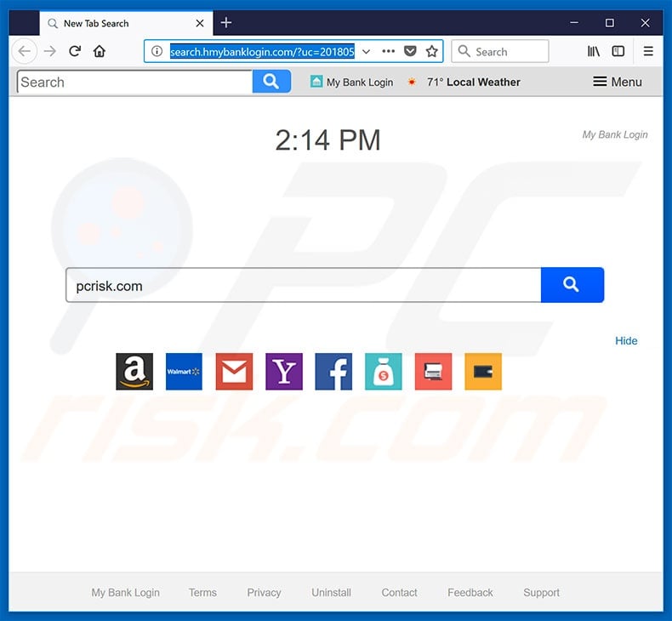Open the Firefox hamburger menu

point(648,51)
